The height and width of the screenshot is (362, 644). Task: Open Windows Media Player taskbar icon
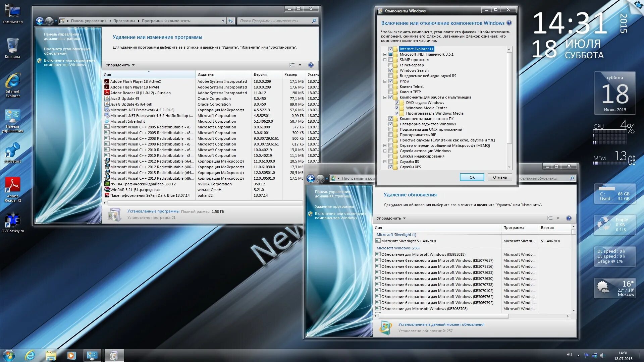point(71,355)
